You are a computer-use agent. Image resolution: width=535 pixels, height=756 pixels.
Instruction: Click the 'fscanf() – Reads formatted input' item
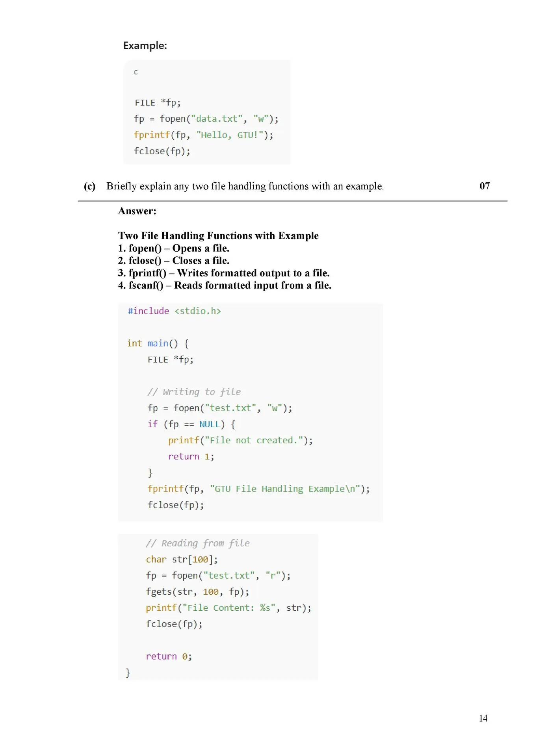point(225,285)
